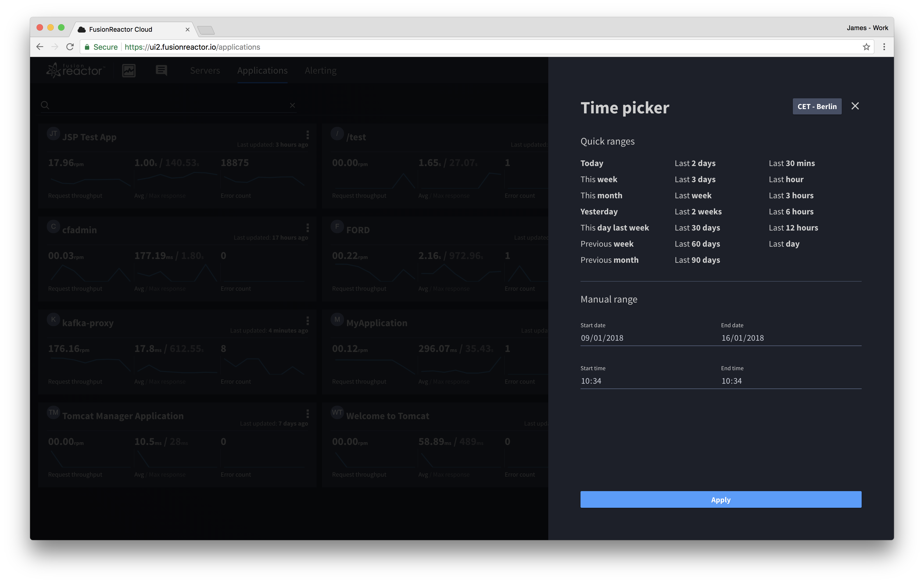Close the FusionReactor Cloud browser tab
Viewport: 924px width, 583px height.
[x=187, y=29]
